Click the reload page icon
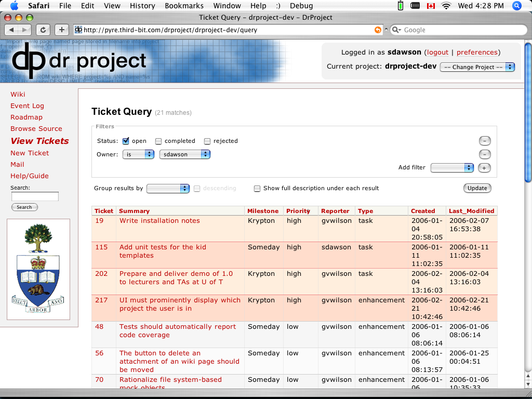The height and width of the screenshot is (399, 532). (x=43, y=30)
